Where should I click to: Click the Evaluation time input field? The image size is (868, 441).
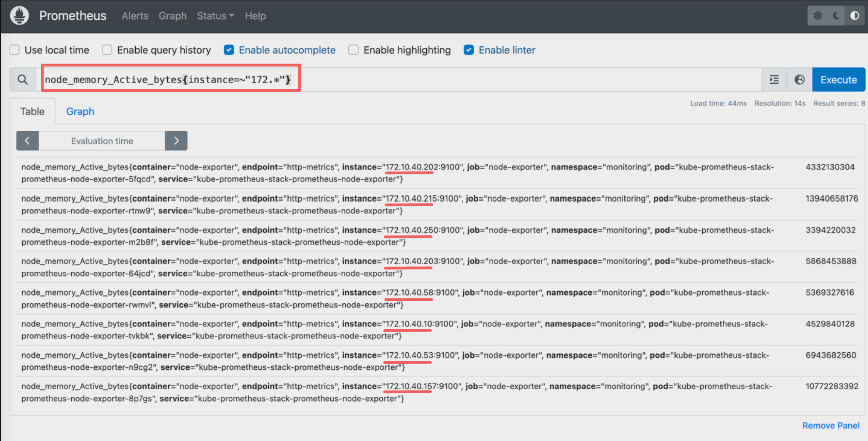pyautogui.click(x=102, y=141)
